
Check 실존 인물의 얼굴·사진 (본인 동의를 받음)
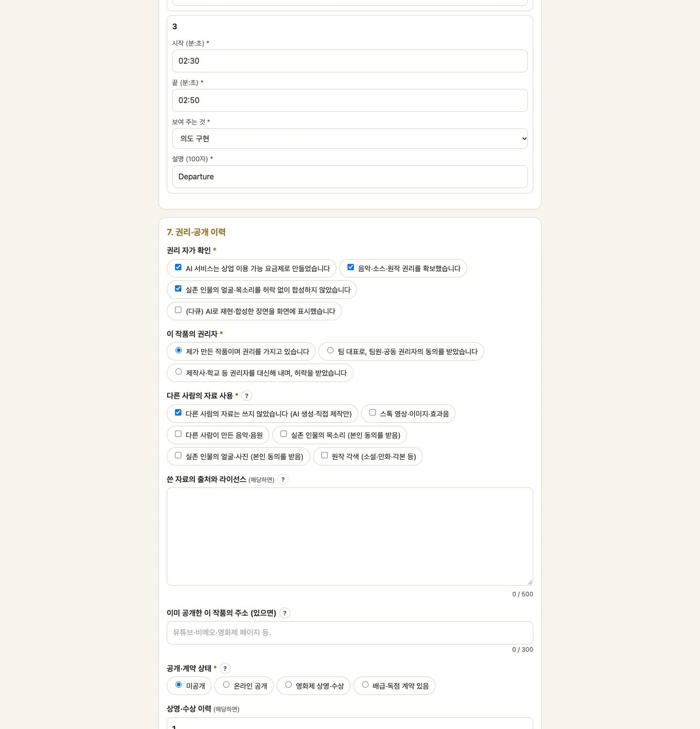pos(178,455)
